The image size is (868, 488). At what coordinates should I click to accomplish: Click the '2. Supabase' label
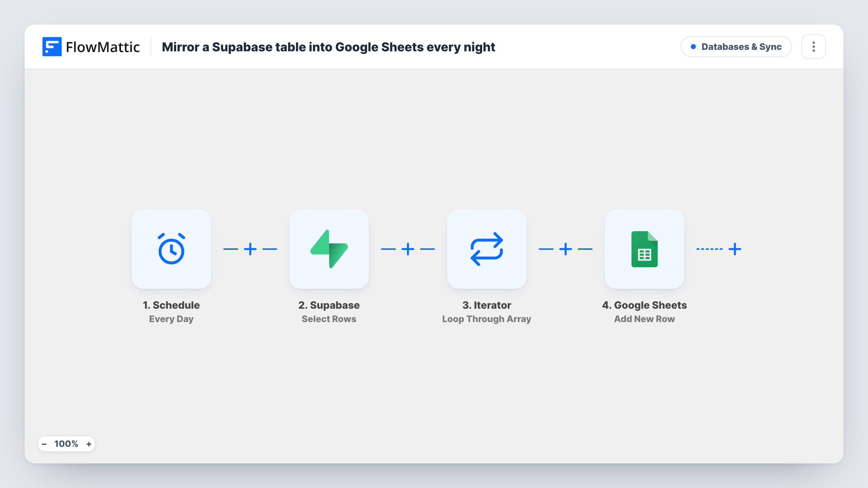pyautogui.click(x=329, y=305)
